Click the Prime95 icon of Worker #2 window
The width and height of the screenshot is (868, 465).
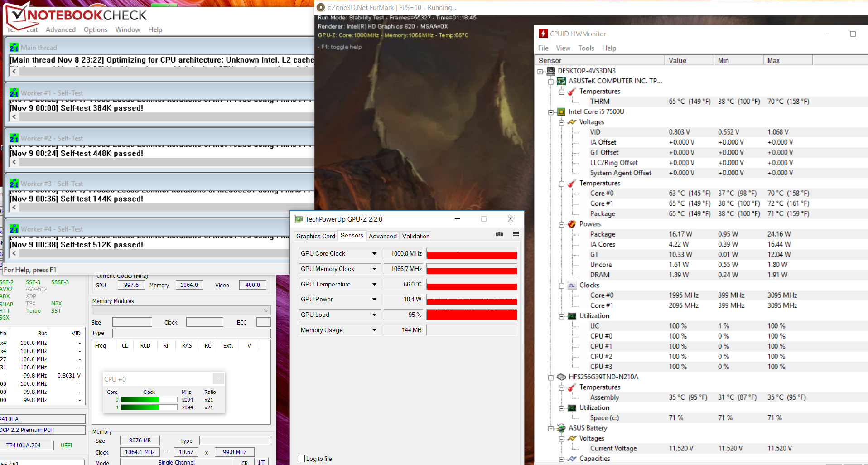tap(14, 138)
